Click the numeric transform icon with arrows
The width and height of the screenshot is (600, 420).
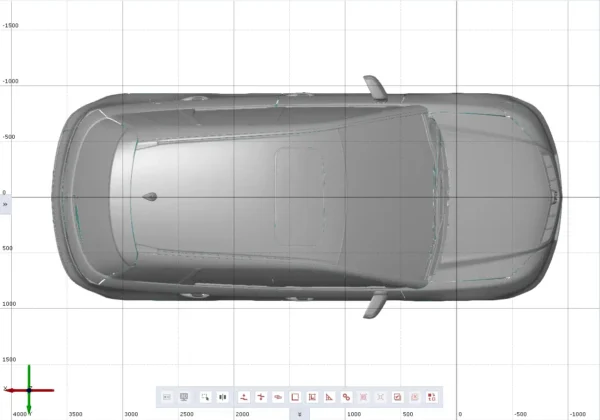432,397
